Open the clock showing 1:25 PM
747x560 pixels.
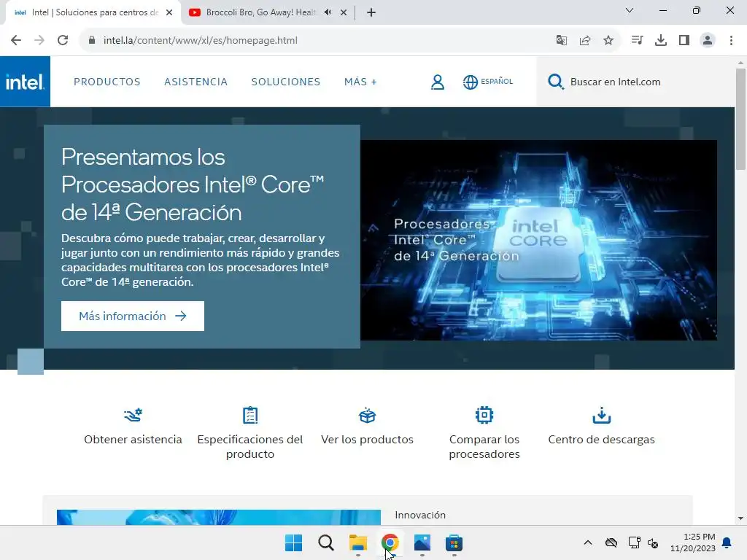click(x=693, y=542)
